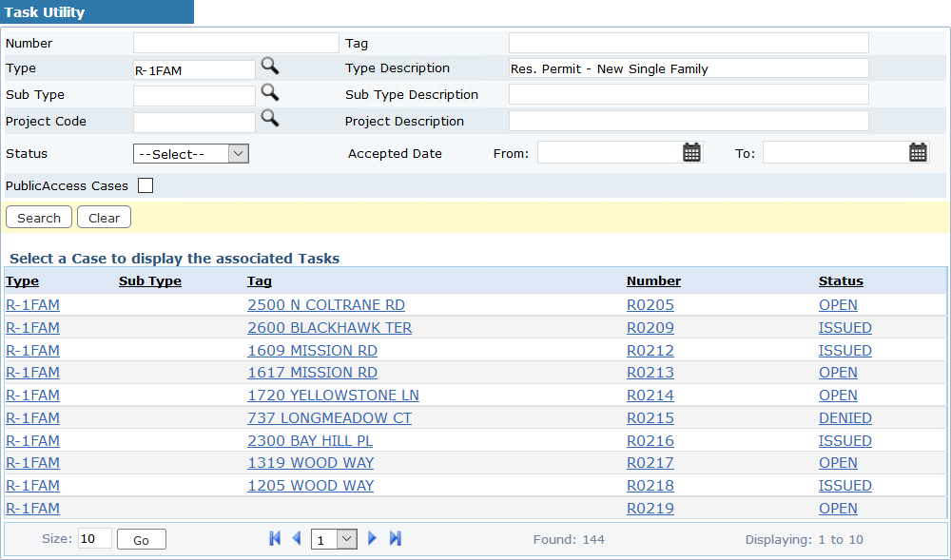Open case number R0215
Viewport: 951px width, 560px height.
point(650,418)
